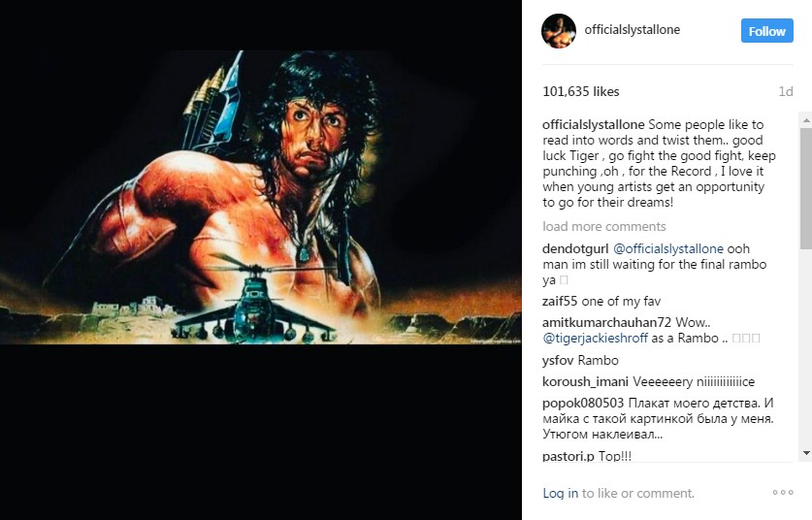The height and width of the screenshot is (520, 812).
Task: Click the scrollbar down arrow
Action: [806, 453]
